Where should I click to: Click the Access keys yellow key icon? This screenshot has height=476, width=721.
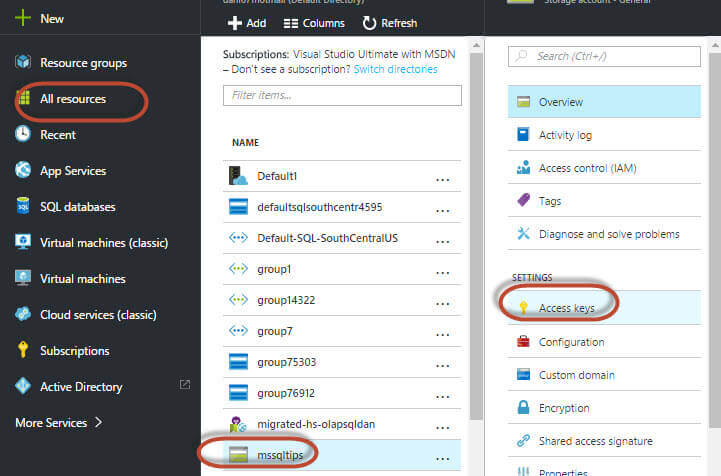pyautogui.click(x=523, y=308)
